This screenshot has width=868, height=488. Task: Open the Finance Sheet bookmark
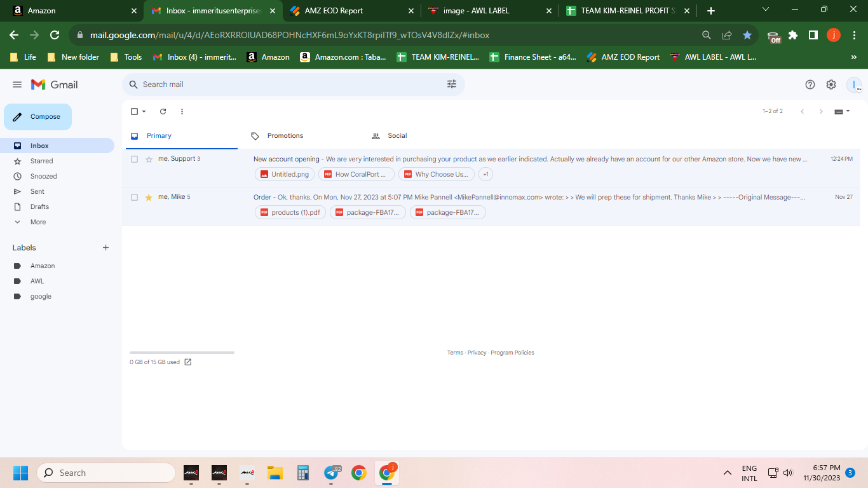(532, 57)
